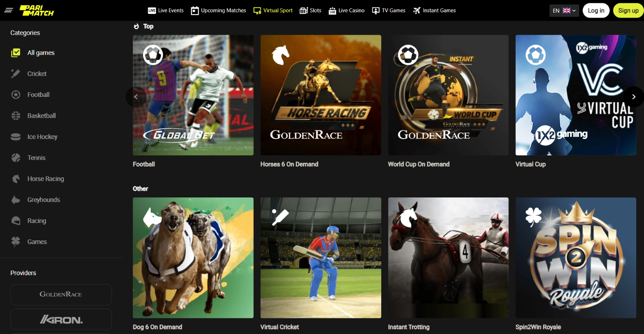Open the Virtual Cup game thumbnail
Viewport: 644px width, 334px height.
pos(576,95)
